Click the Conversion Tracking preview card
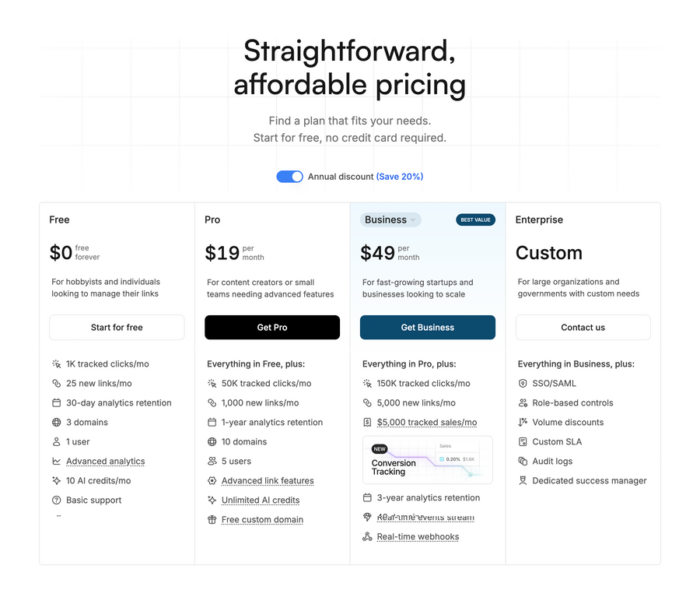This screenshot has width=700, height=604. coord(427,459)
